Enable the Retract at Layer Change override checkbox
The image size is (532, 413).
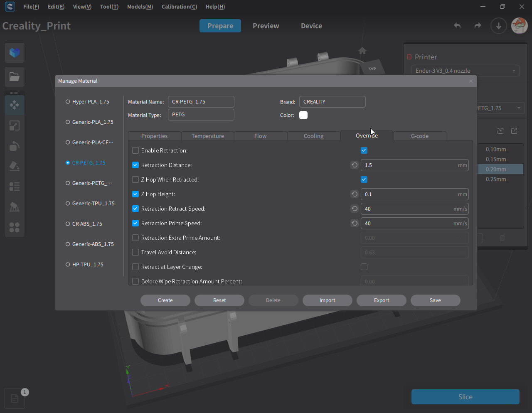click(x=135, y=267)
